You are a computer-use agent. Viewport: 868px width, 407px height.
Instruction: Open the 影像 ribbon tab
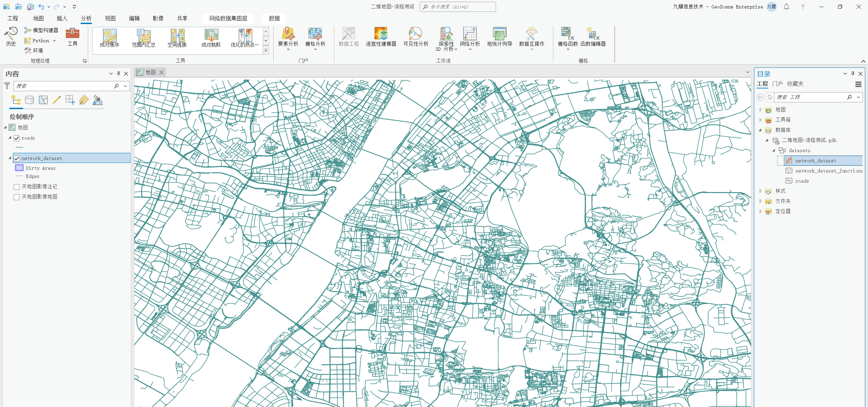click(x=158, y=18)
